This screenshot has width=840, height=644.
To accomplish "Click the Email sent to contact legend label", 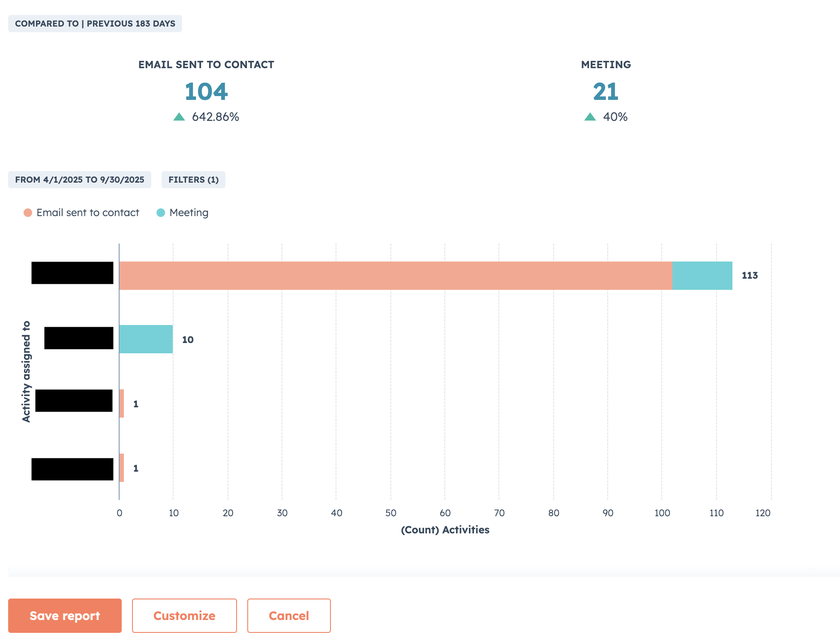I will pyautogui.click(x=88, y=213).
